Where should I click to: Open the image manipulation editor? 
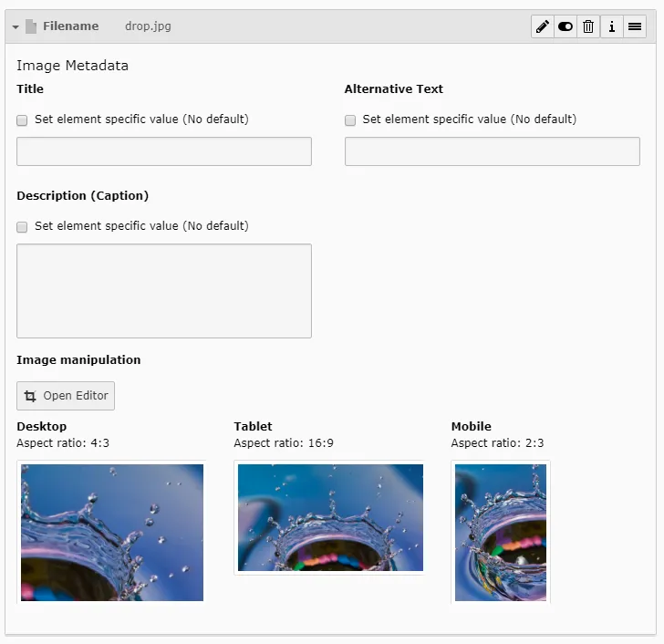tap(66, 396)
